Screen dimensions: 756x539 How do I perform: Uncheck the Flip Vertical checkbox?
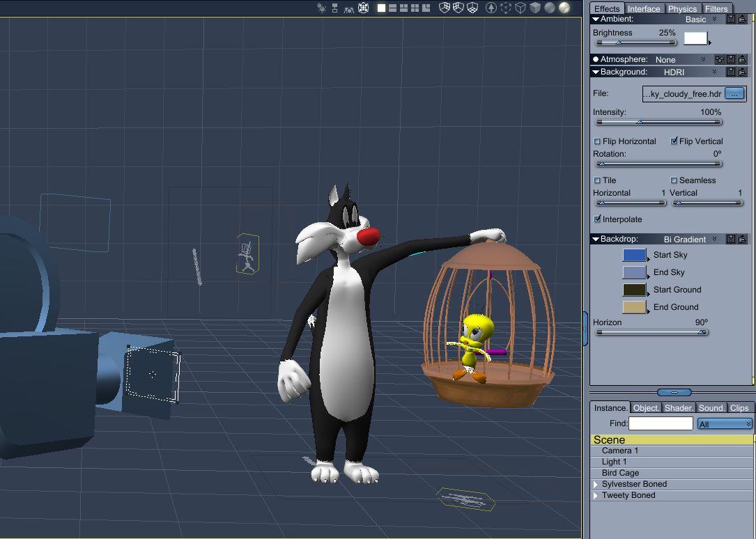tap(674, 141)
